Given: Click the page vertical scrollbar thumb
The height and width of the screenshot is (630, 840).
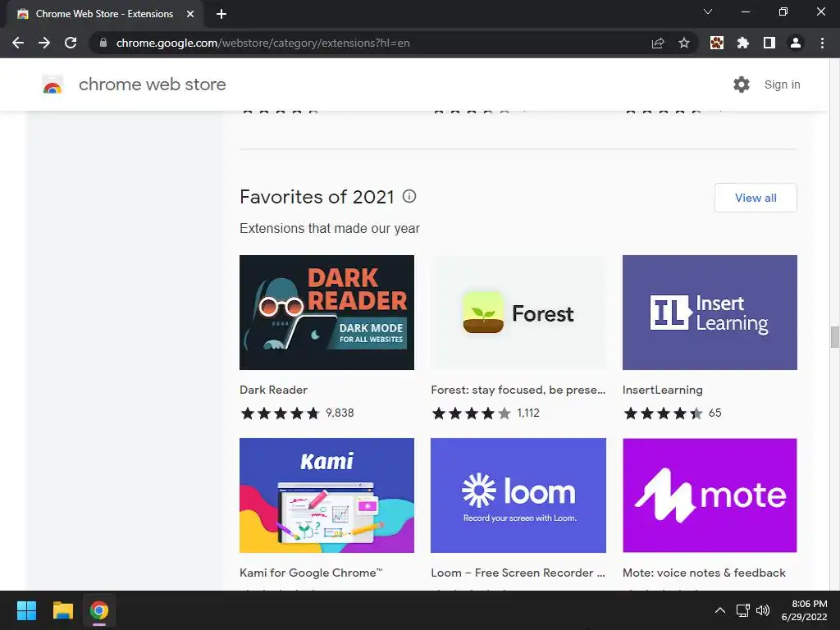Looking at the screenshot, I should (x=834, y=337).
